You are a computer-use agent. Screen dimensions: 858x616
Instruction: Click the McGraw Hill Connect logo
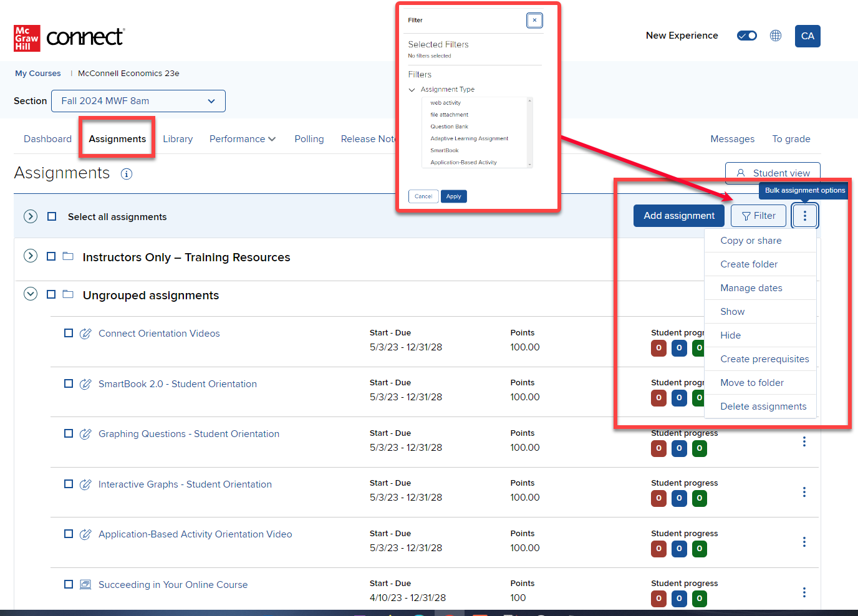(69, 38)
